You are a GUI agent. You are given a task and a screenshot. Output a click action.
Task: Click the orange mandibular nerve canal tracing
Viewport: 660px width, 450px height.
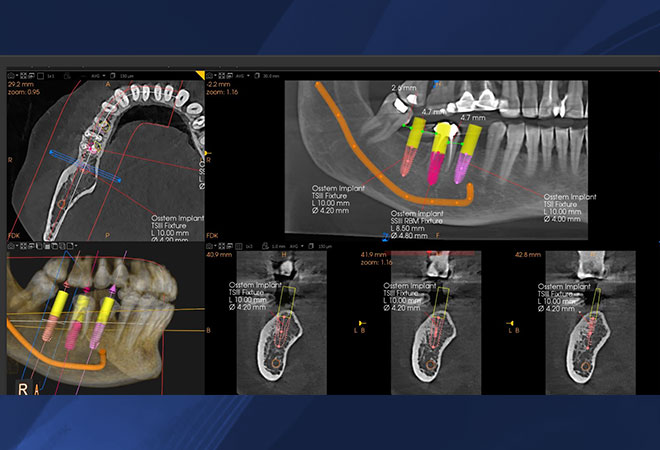tap(381, 176)
